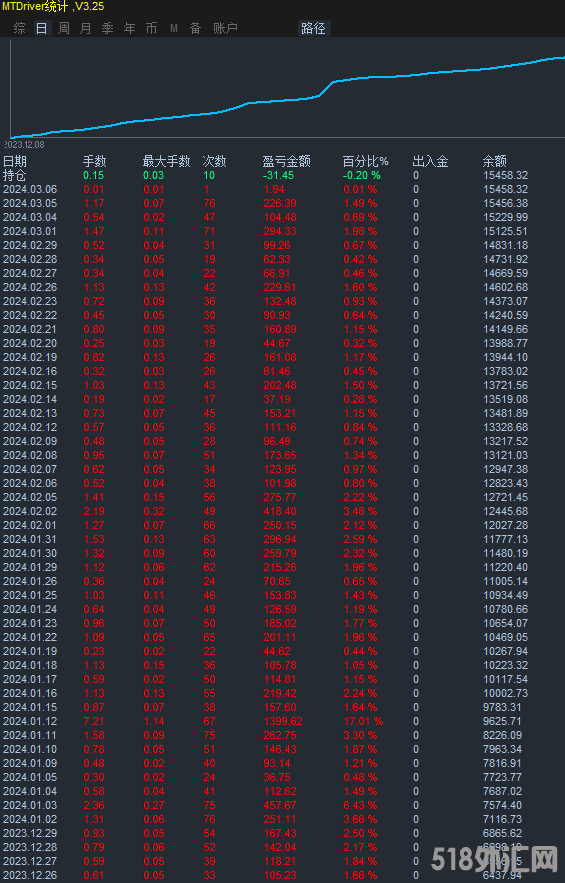Click the 手数 column header
The width and height of the screenshot is (565, 883).
94,162
